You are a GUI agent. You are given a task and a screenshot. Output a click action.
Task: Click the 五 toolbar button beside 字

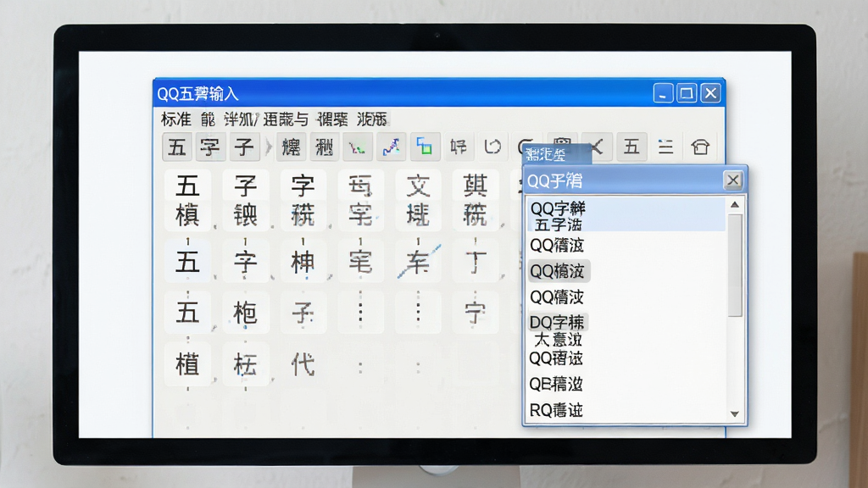click(x=177, y=147)
